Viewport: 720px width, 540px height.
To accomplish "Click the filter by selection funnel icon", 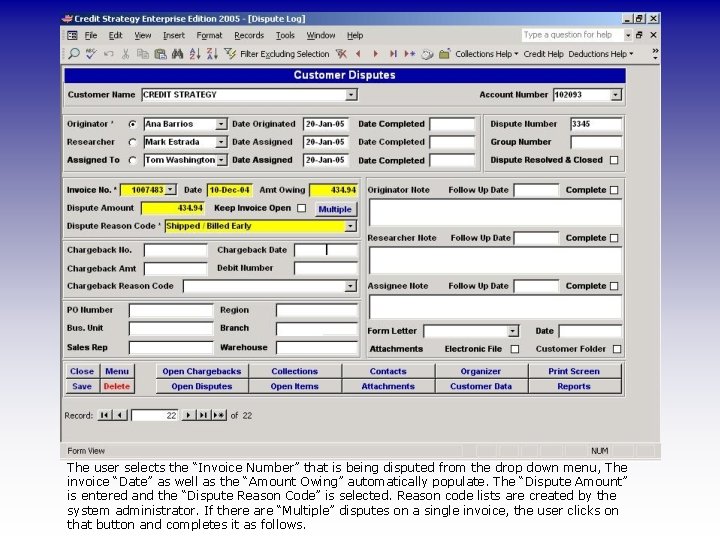I will tap(230, 54).
